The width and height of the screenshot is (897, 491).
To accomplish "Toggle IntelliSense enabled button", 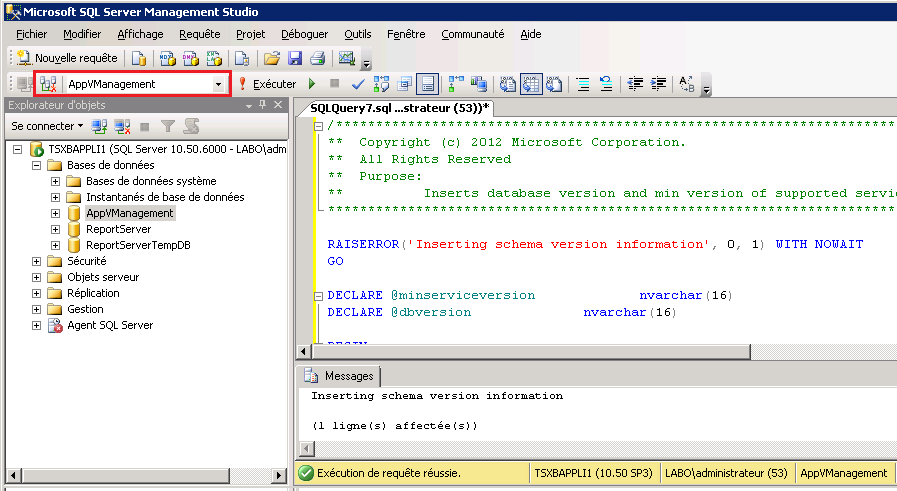I will 427,84.
